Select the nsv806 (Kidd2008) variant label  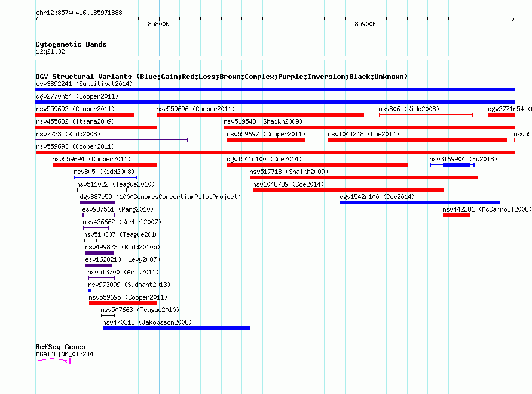[x=409, y=109]
